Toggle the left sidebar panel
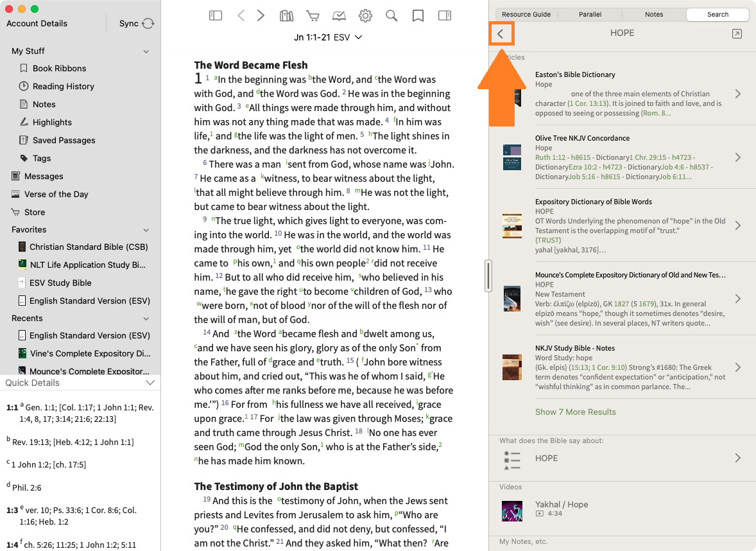 [x=216, y=16]
